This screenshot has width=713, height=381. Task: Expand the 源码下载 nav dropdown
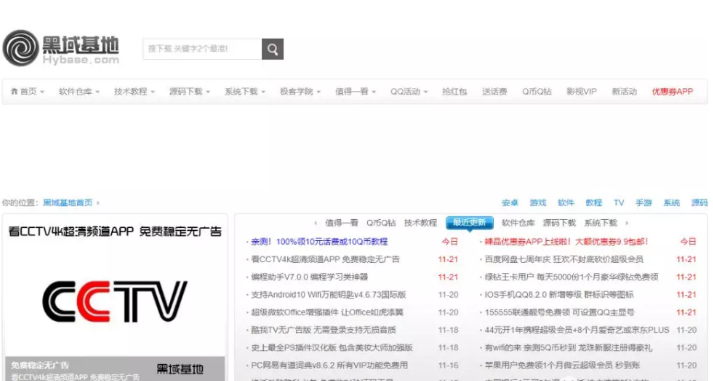[190, 91]
